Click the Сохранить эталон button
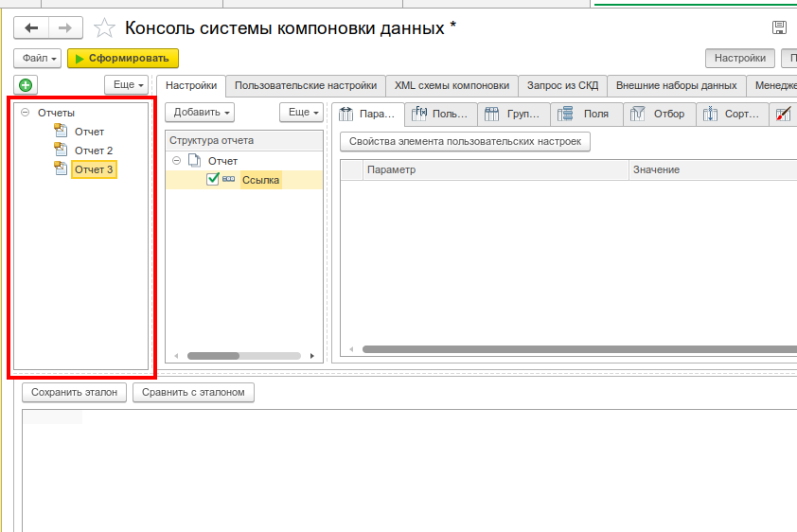 (74, 392)
